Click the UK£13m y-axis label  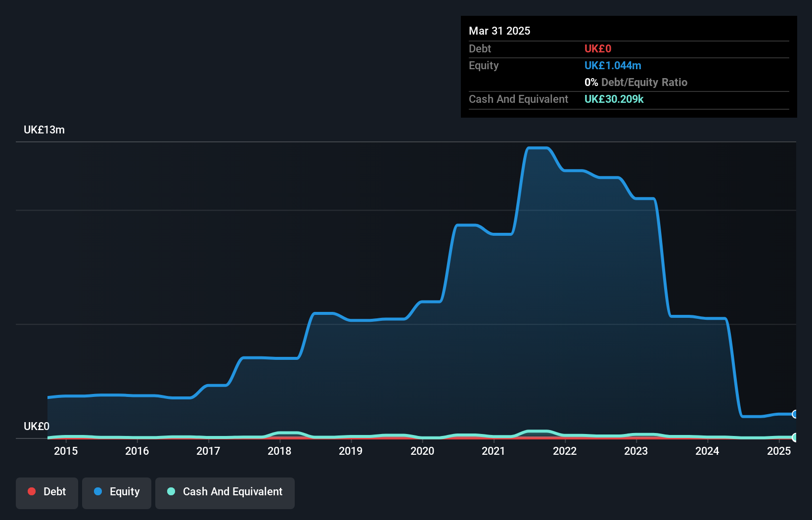[x=44, y=130]
